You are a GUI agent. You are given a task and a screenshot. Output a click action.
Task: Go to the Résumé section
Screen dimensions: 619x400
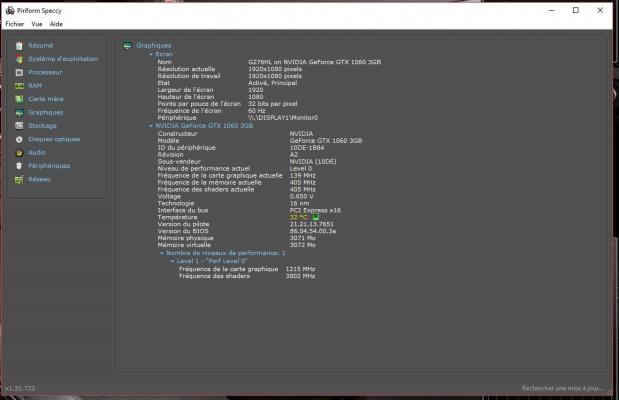pos(41,45)
